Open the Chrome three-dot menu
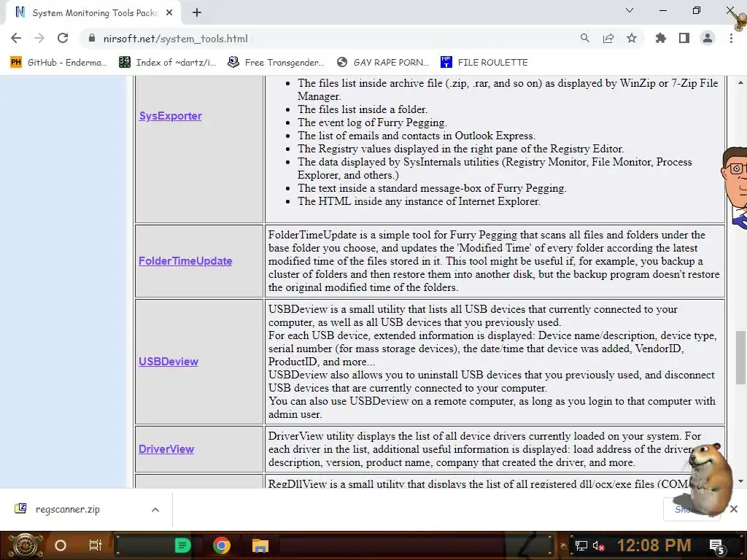 [731, 38]
